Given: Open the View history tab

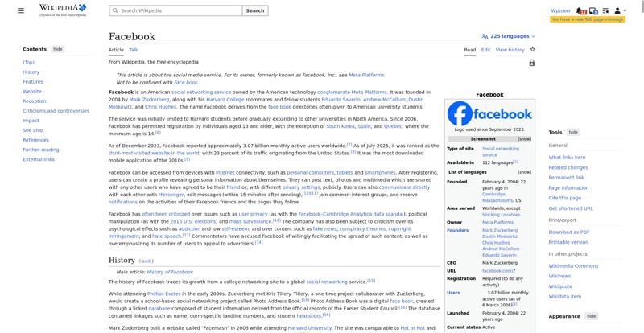Looking at the screenshot, I should click(x=510, y=50).
